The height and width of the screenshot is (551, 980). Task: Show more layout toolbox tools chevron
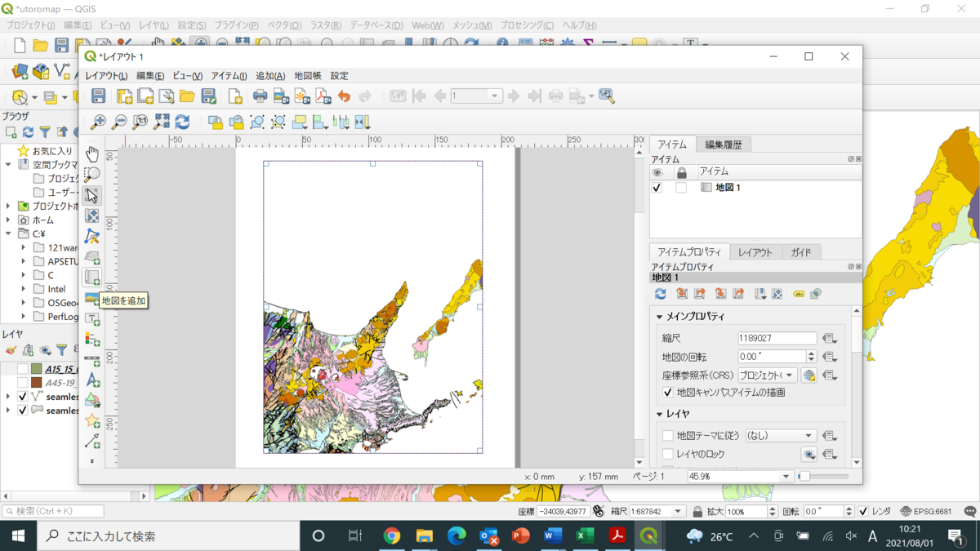[92, 461]
